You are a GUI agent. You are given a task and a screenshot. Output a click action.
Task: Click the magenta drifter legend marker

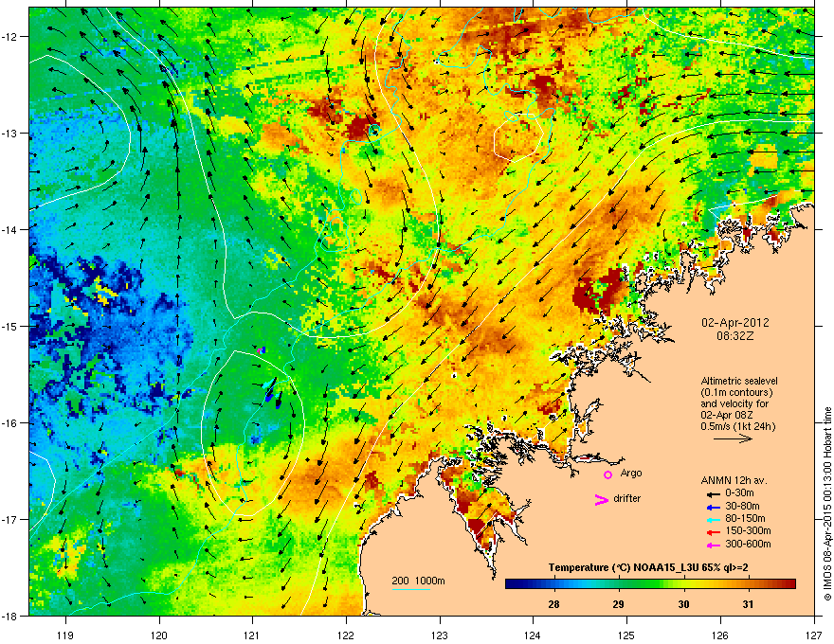coord(601,499)
